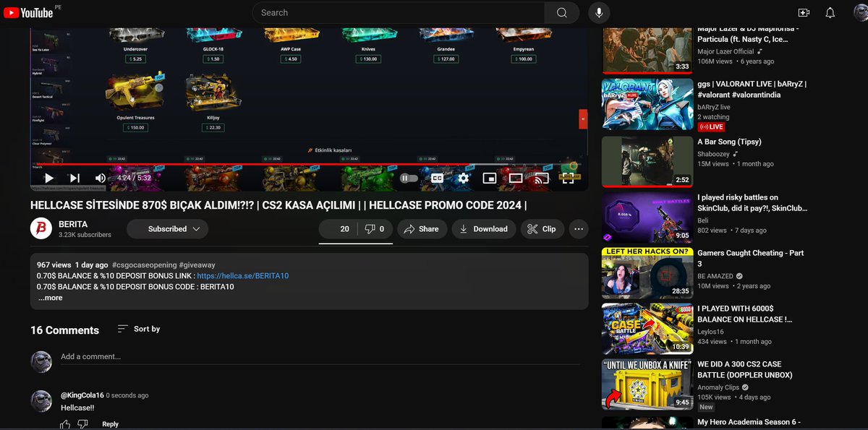Create a Clip of the video
The height and width of the screenshot is (430, 868).
[542, 229]
